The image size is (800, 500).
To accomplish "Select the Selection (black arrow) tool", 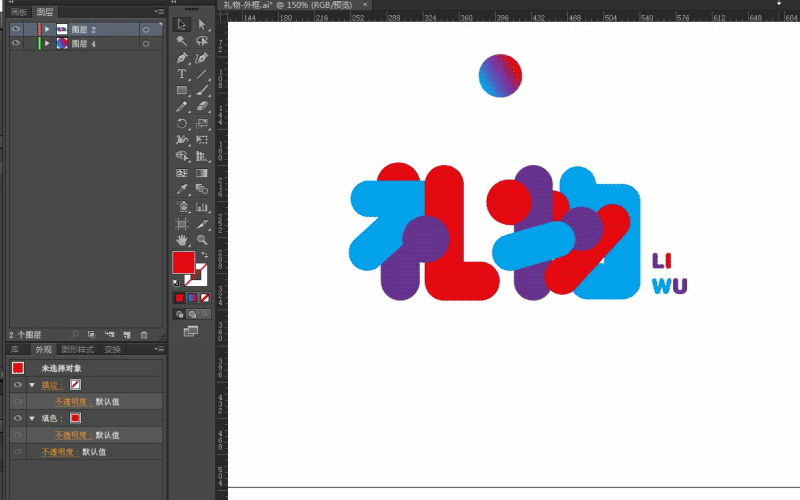I will coord(182,24).
